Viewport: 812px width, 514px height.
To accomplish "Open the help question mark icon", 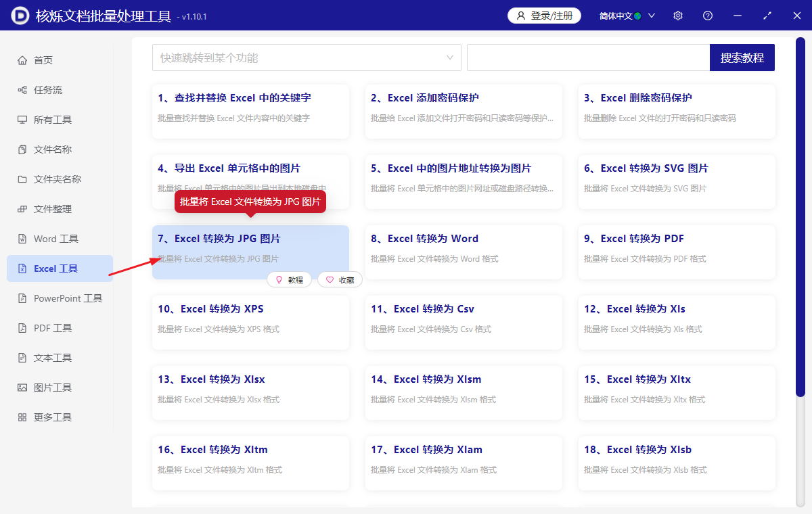I will (708, 16).
